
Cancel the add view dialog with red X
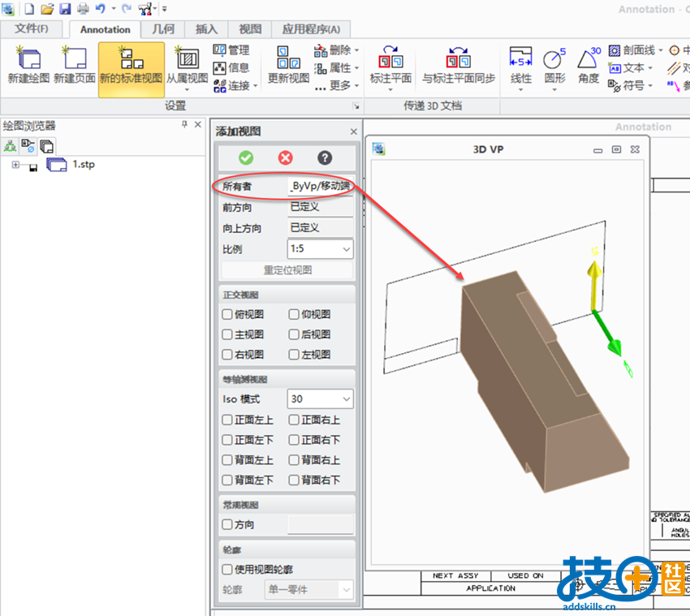tap(286, 157)
